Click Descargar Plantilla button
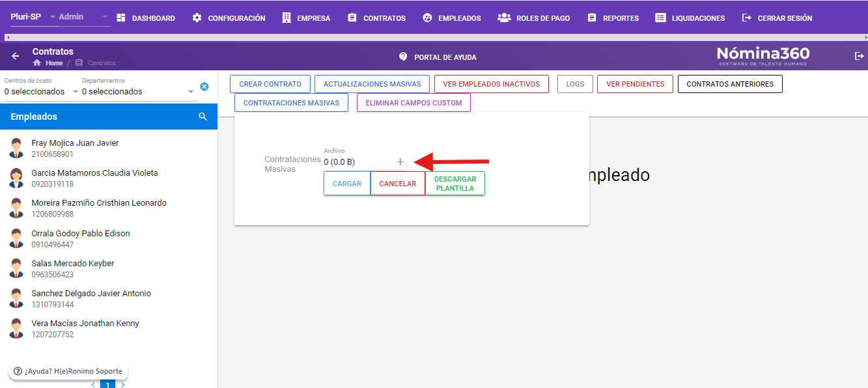Viewport: 868px width, 388px height. (455, 184)
